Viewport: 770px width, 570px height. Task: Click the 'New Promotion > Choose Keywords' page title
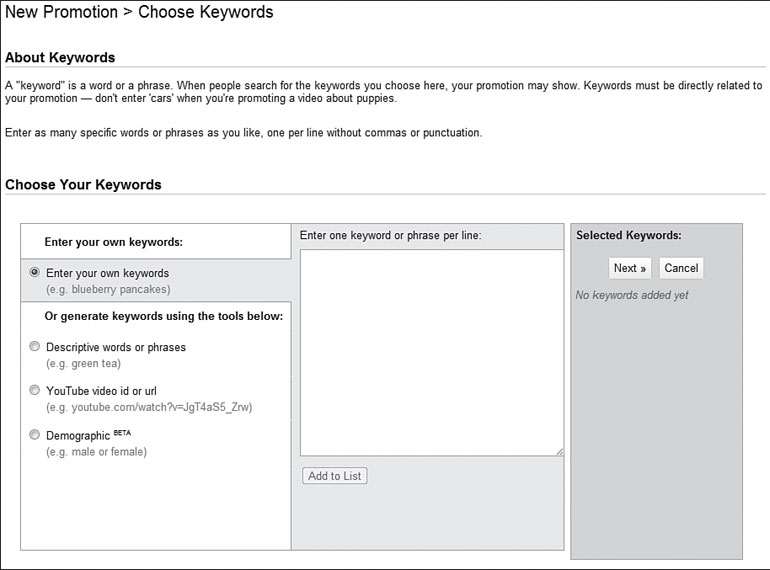click(139, 12)
